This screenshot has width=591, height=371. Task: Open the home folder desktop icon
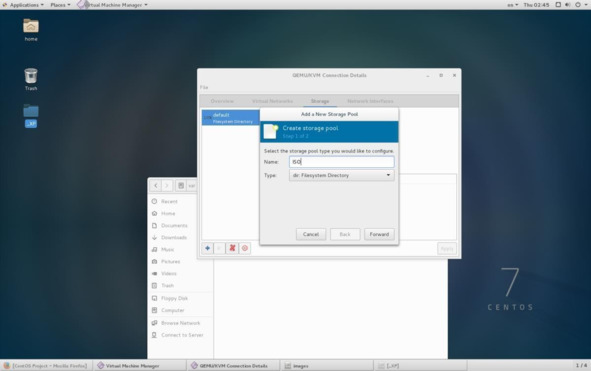pos(31,30)
